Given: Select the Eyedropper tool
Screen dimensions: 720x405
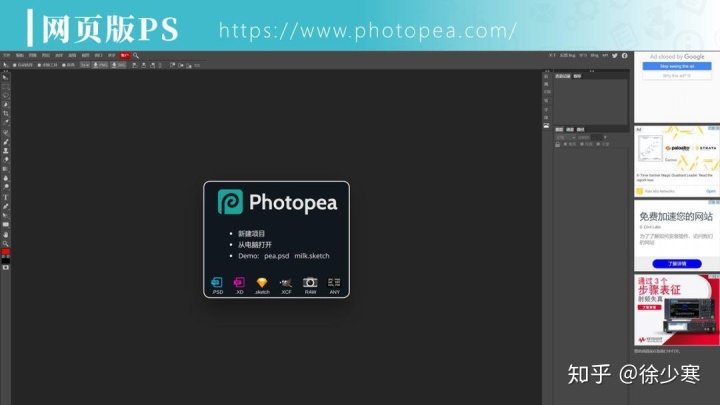Looking at the screenshot, I should click(6, 123).
